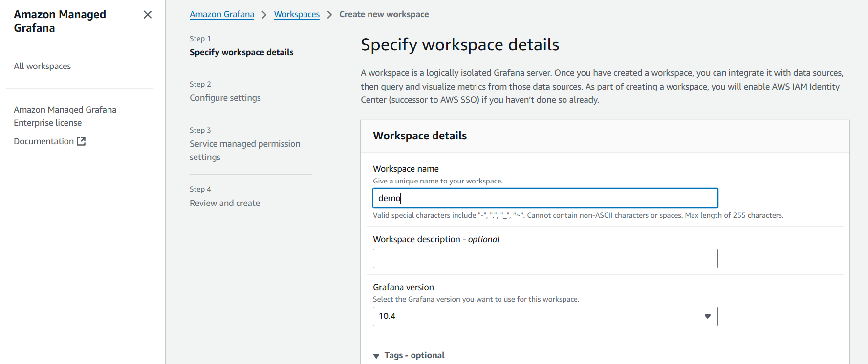Go to the Workspaces breadcrumb link
868x364 pixels.
click(297, 14)
